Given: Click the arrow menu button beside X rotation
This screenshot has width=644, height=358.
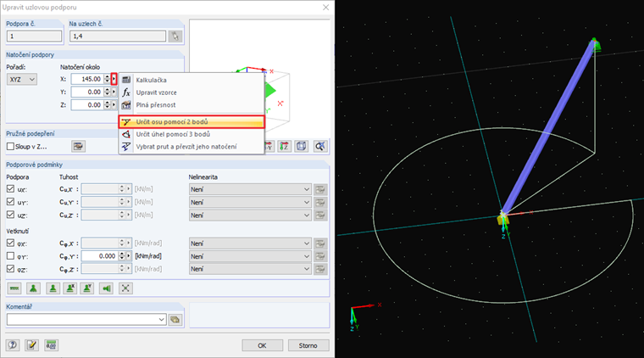Looking at the screenshot, I should click(114, 79).
